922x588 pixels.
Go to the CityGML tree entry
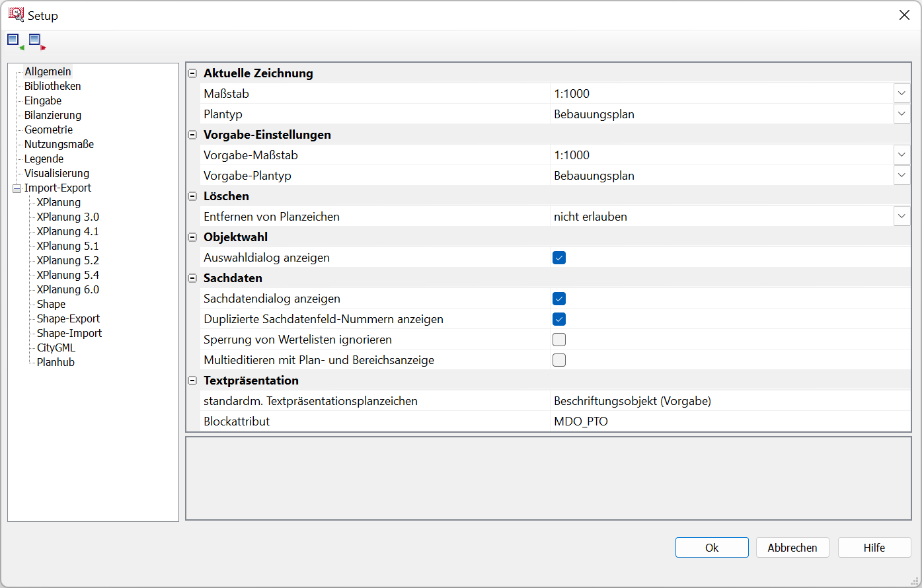pos(56,348)
